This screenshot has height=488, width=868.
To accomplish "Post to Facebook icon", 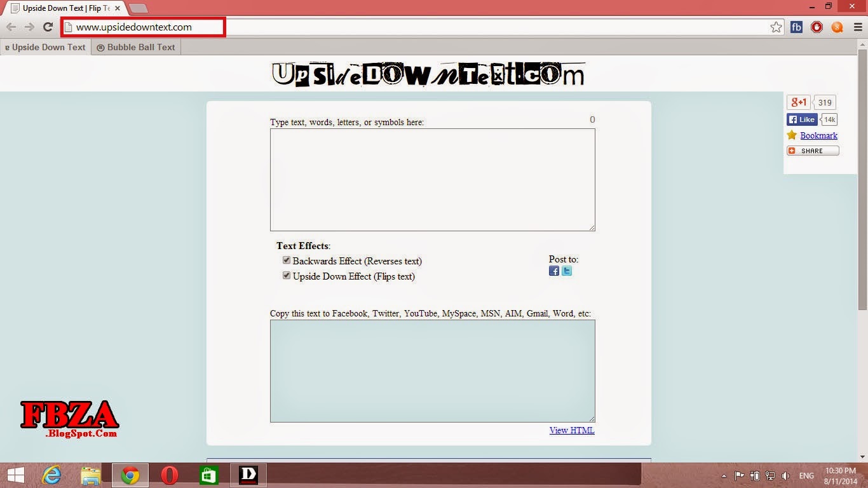I will 554,271.
